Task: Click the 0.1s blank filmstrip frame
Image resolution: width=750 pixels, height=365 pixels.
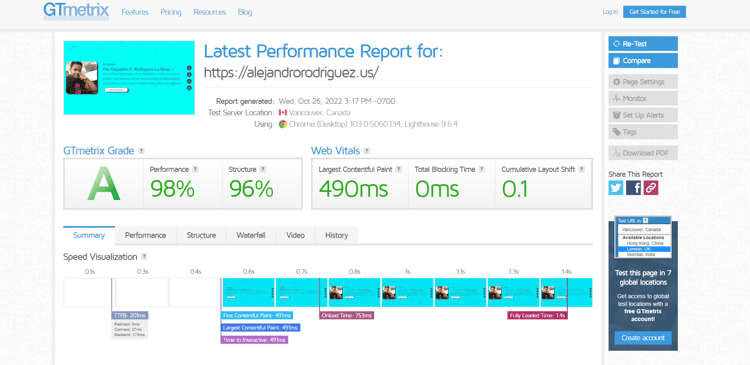Action: pyautogui.click(x=89, y=292)
